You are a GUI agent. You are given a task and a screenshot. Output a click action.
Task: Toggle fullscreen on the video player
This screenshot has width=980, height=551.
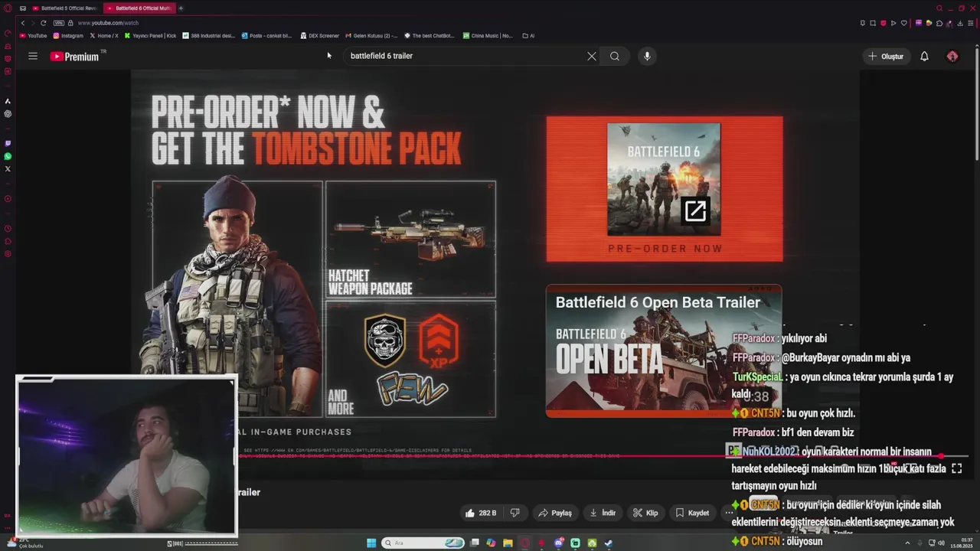[x=956, y=468]
